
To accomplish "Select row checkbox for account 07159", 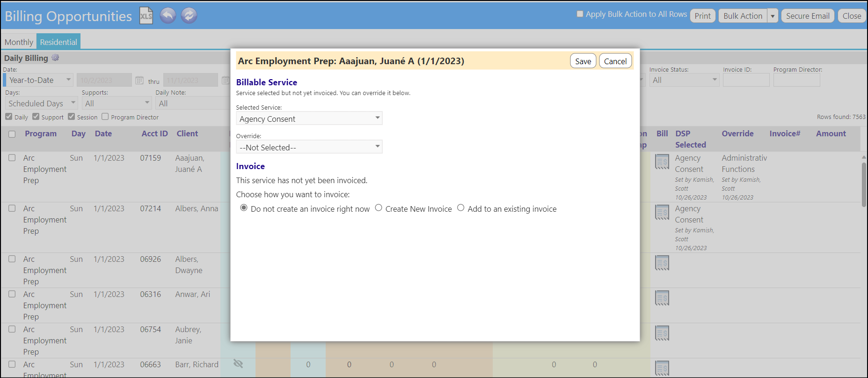I will [12, 158].
